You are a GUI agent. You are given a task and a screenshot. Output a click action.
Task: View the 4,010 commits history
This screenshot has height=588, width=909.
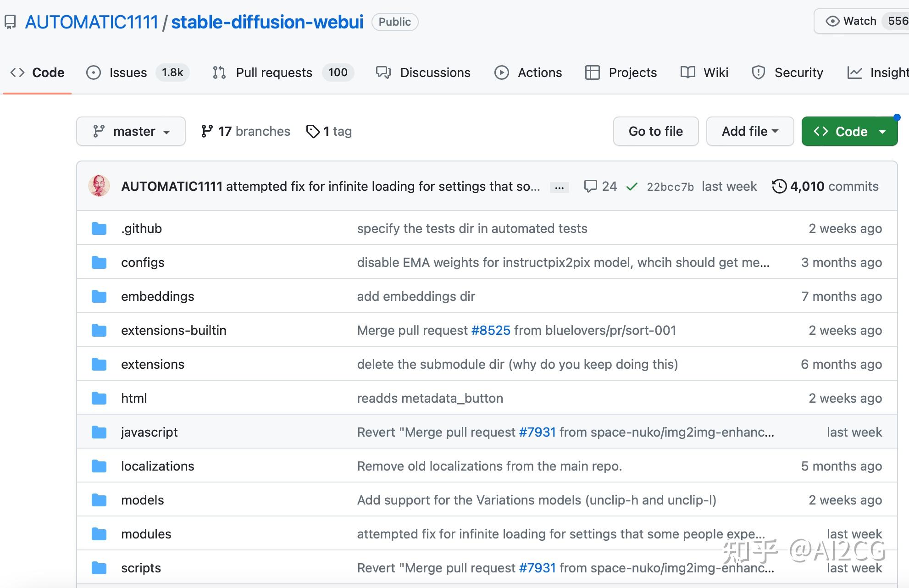pos(825,186)
